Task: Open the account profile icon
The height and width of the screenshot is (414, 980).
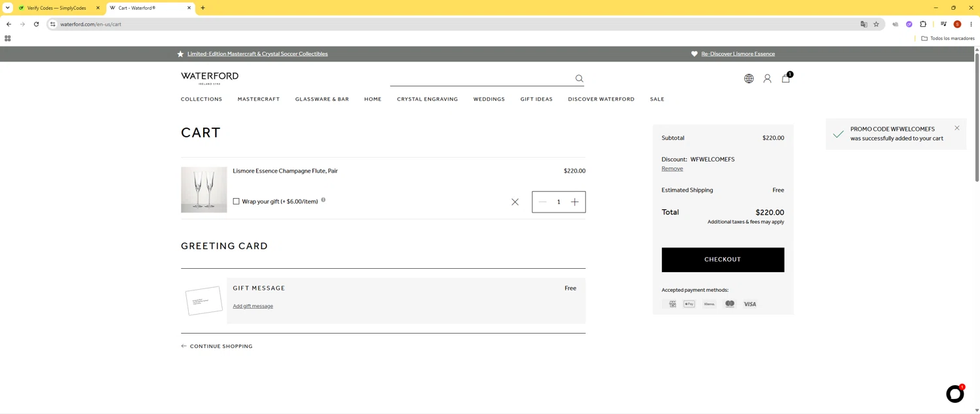Action: pos(767,78)
